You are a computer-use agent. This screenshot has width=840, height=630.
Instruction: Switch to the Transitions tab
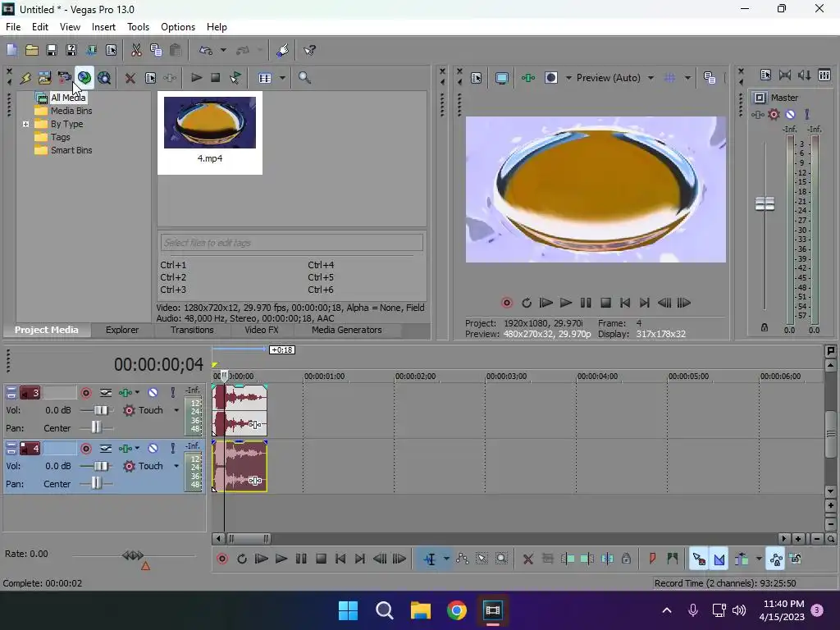(192, 330)
